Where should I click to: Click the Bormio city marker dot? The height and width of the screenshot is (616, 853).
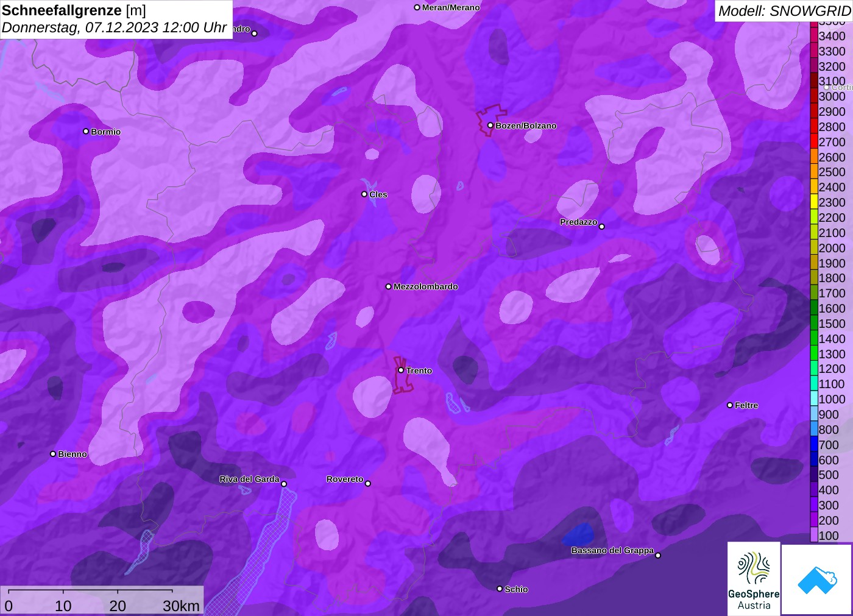pyautogui.click(x=86, y=131)
